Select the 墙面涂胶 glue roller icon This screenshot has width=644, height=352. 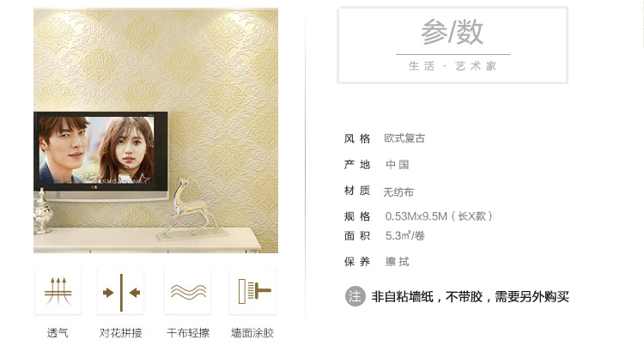(x=253, y=292)
